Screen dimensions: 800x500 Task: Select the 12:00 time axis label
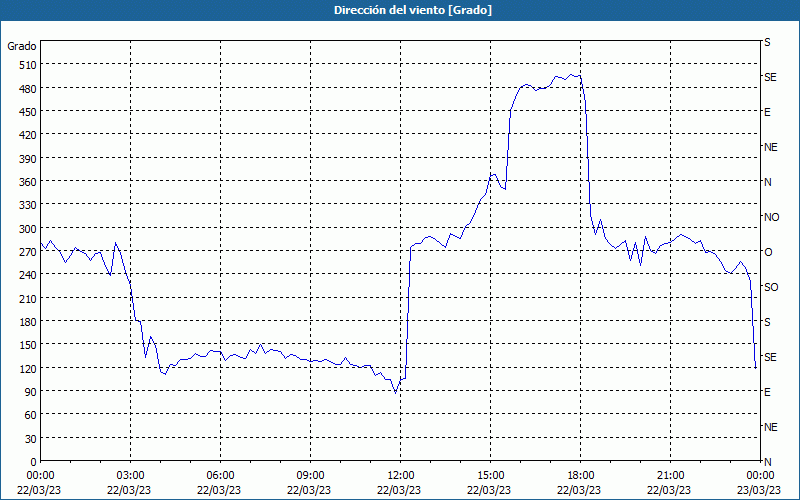[x=401, y=476]
